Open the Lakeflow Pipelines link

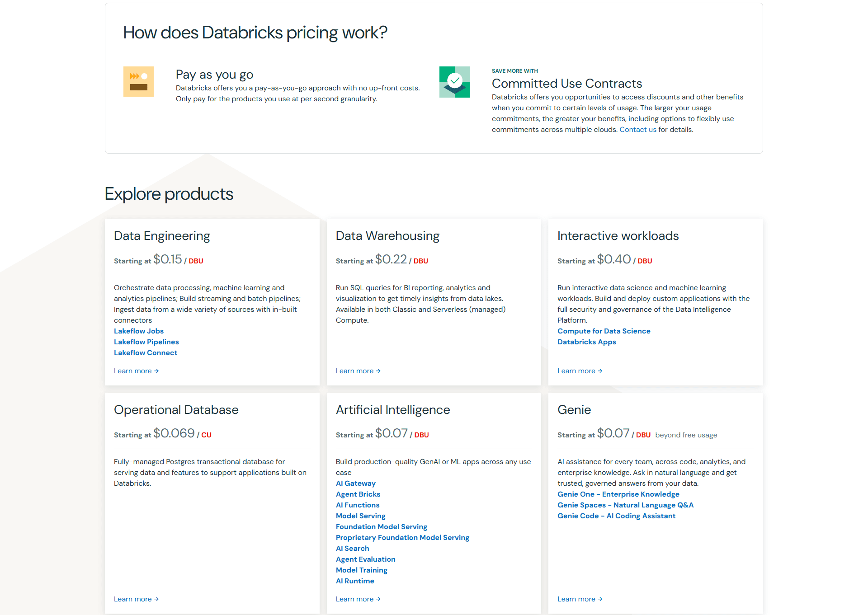click(x=146, y=342)
